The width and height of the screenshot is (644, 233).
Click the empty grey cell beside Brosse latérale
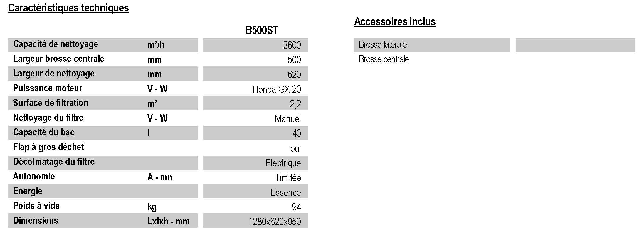tap(575, 45)
